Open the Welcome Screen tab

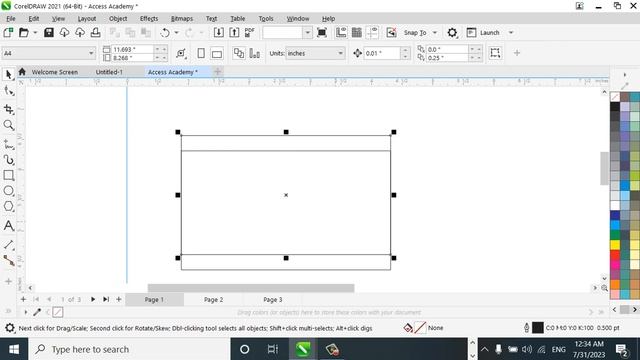(x=55, y=72)
